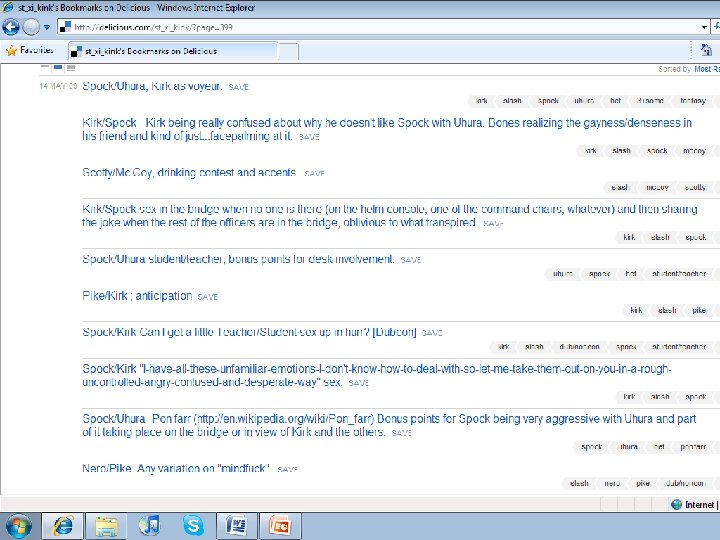This screenshot has height=540, width=720.
Task: Click the Internet Explorer taskbar icon
Action: pyautogui.click(x=63, y=526)
